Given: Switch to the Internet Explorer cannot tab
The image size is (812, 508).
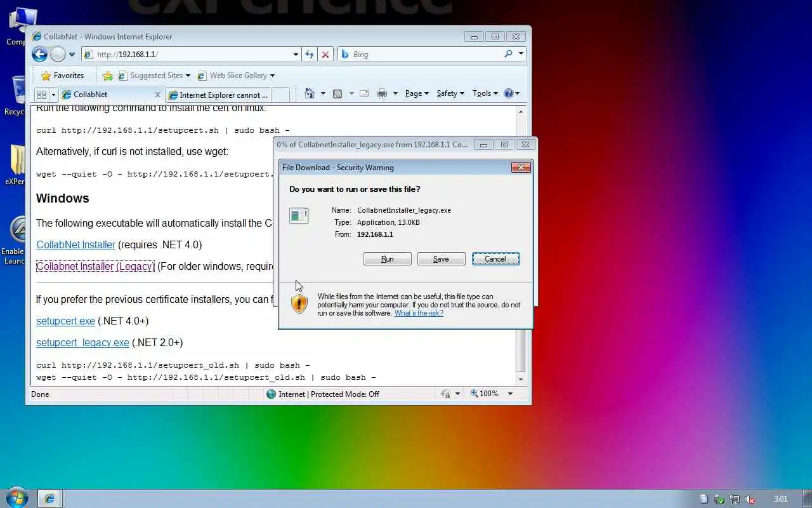Looking at the screenshot, I should coord(219,95).
